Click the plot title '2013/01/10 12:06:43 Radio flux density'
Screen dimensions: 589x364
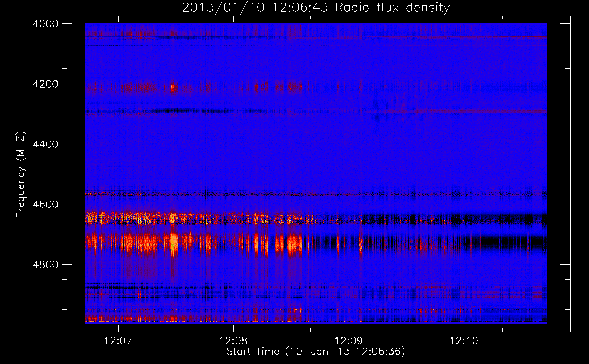tap(316, 8)
